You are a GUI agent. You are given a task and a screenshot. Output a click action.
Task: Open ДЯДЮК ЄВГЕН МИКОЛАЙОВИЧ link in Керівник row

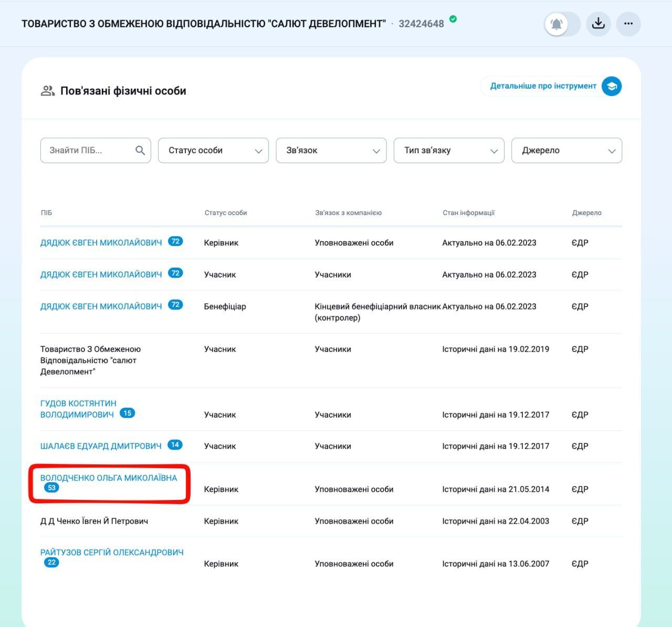(101, 243)
